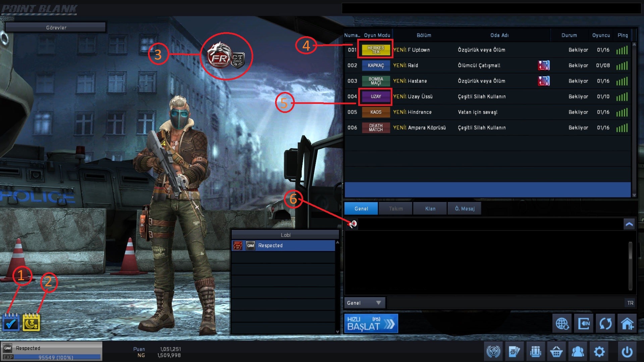Select the UZAY mode badge

click(376, 97)
